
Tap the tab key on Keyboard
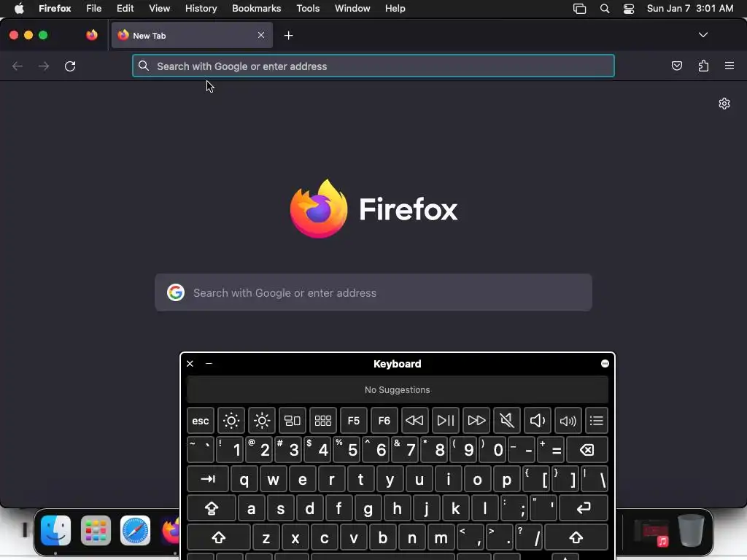point(208,478)
